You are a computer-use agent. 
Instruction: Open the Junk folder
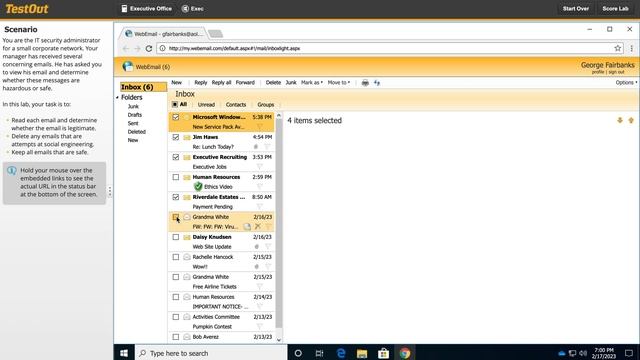click(133, 106)
